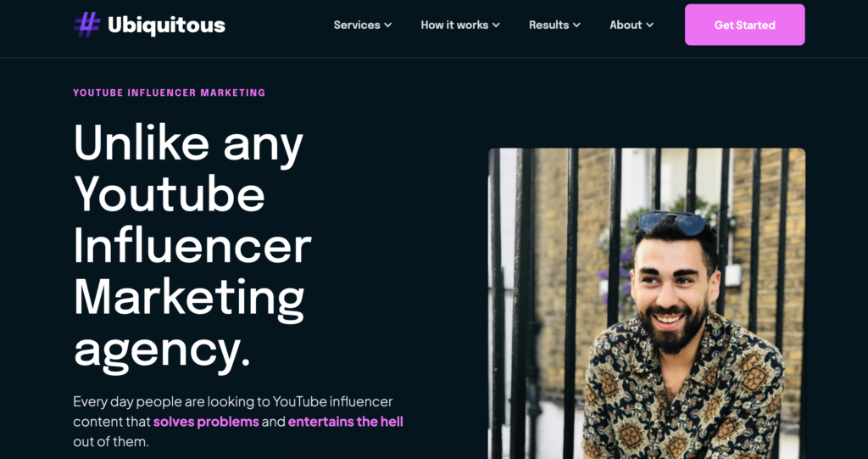This screenshot has width=868, height=459.
Task: Click the pink solves problems text
Action: click(x=206, y=422)
